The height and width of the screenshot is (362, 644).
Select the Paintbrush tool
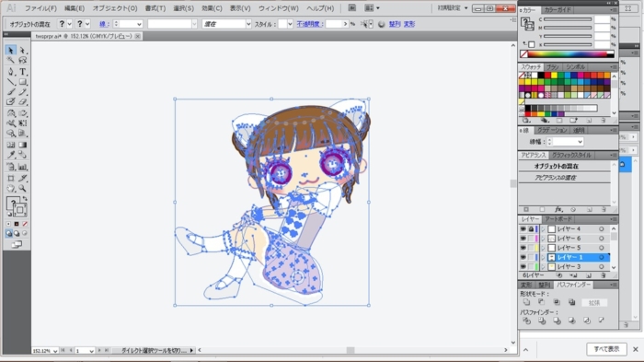click(x=11, y=92)
